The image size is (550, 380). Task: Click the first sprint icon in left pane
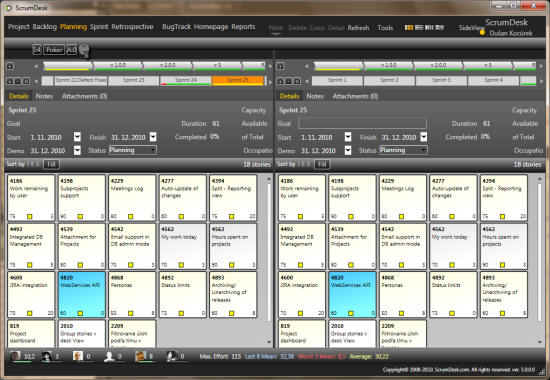click(x=10, y=81)
